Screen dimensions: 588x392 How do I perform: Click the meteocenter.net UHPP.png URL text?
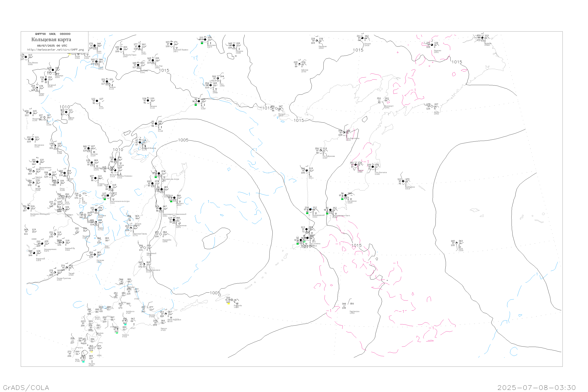55,50
